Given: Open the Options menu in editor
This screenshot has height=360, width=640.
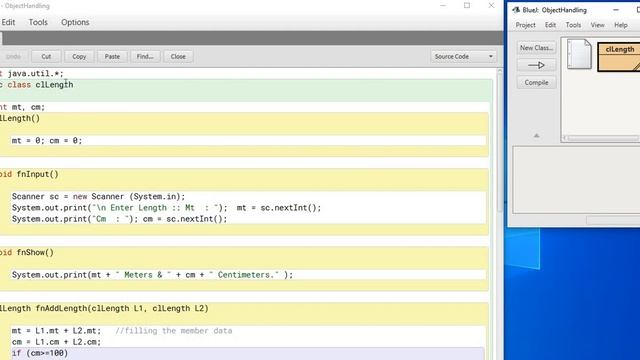Looking at the screenshot, I should pyautogui.click(x=75, y=22).
